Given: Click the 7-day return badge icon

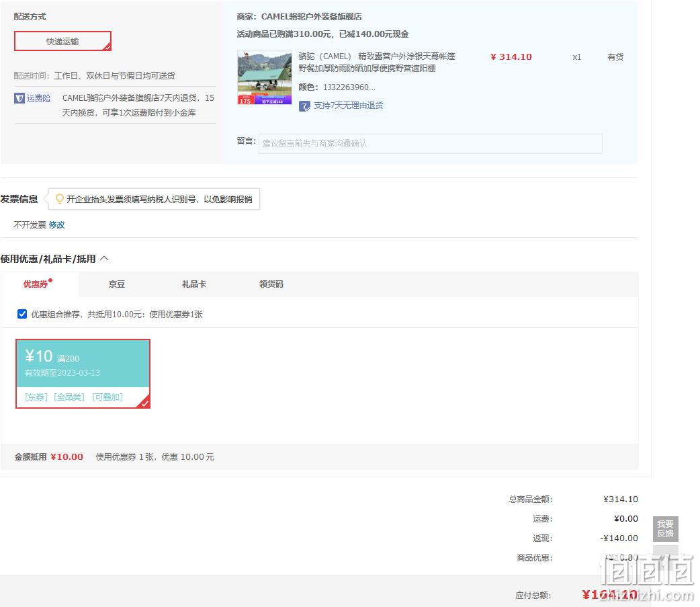Looking at the screenshot, I should click(304, 106).
